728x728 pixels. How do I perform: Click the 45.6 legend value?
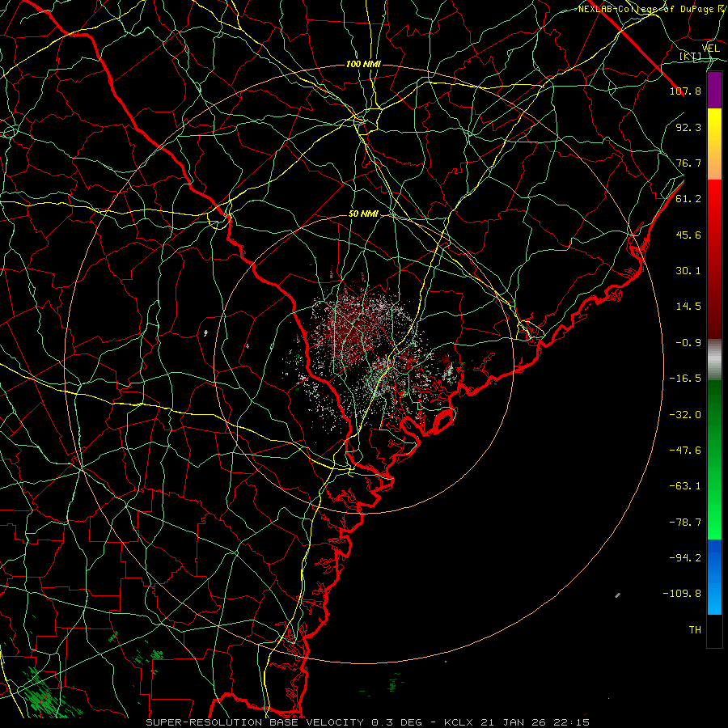(688, 235)
